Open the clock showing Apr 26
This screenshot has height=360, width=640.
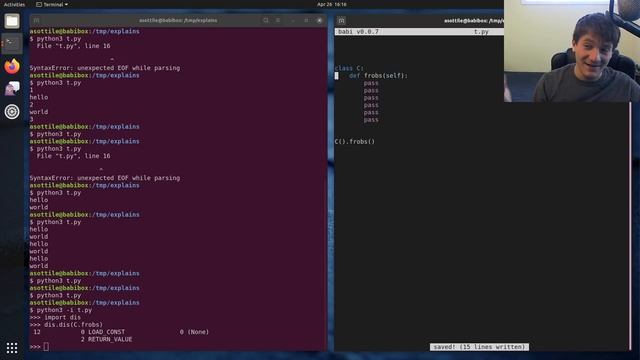pyautogui.click(x=331, y=4)
